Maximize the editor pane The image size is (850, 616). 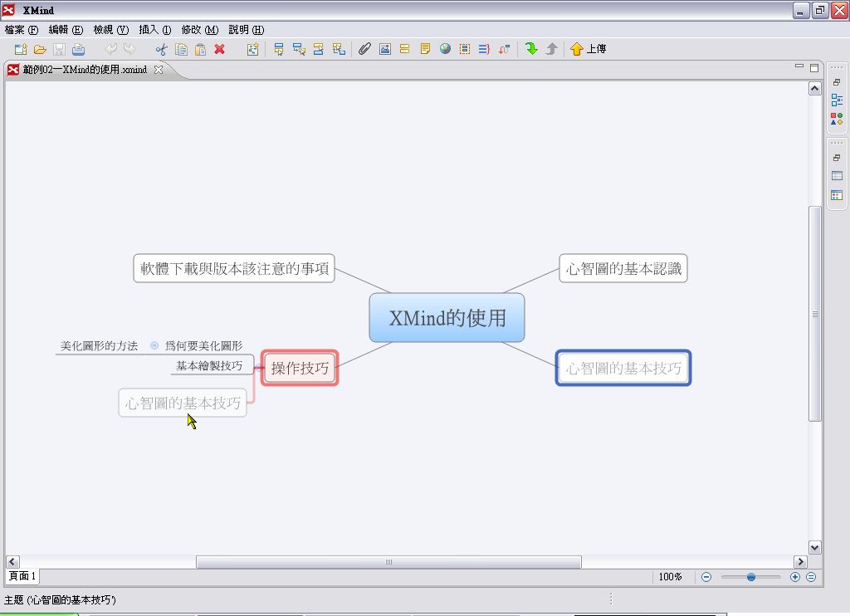click(x=814, y=68)
